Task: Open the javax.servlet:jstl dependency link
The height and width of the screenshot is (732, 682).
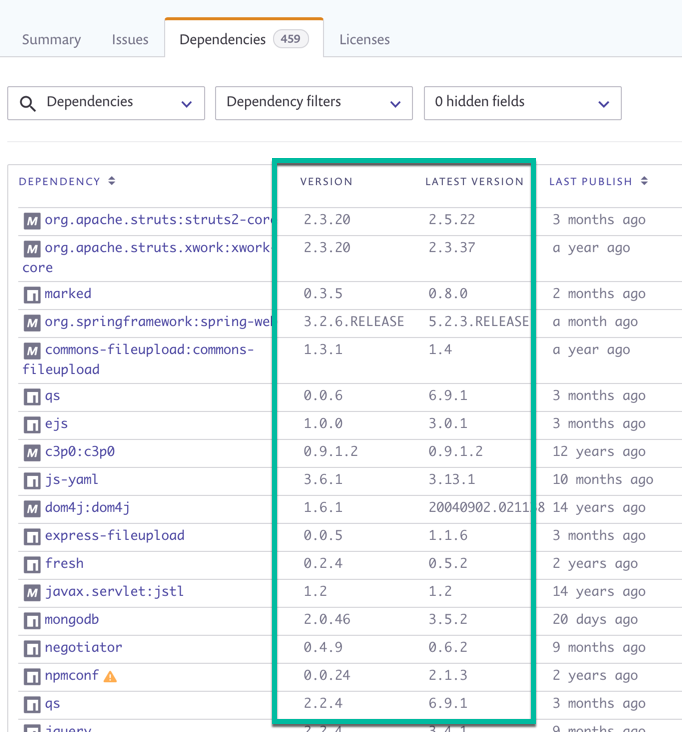Action: (x=114, y=591)
